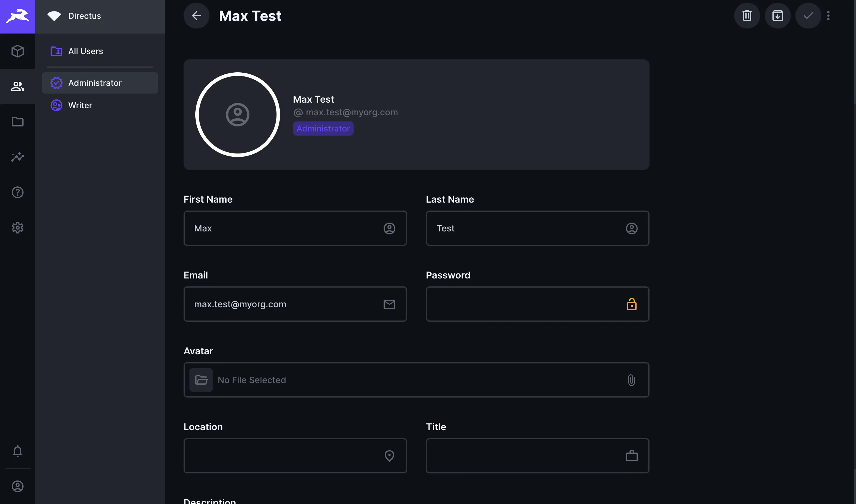Open the Documentation help icon
The image size is (856, 504).
[18, 192]
